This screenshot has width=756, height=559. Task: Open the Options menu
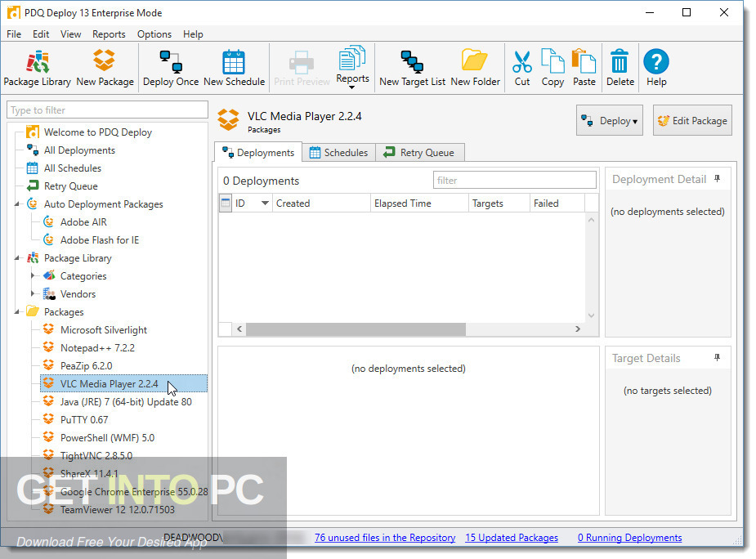[x=154, y=34]
